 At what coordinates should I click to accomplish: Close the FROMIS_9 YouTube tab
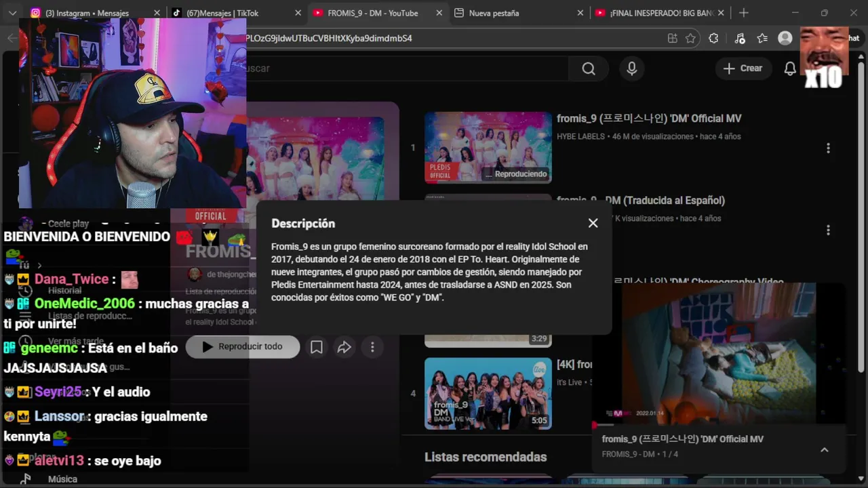[x=439, y=13]
